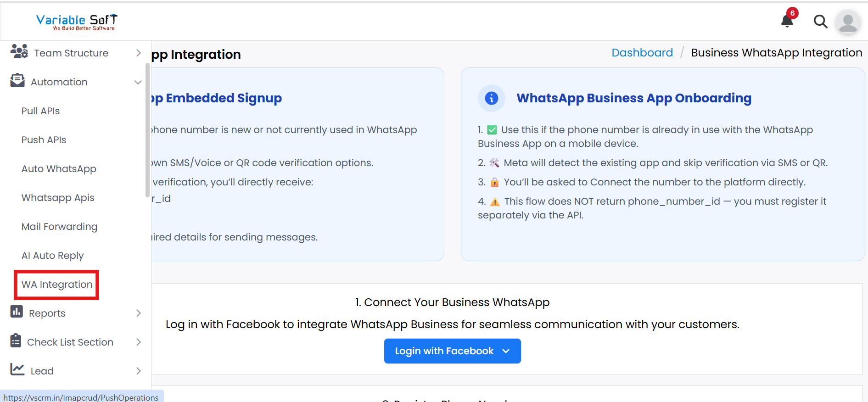The height and width of the screenshot is (402, 868).
Task: Click the info icon beside WhatsApp Business App Onboarding
Action: tap(491, 98)
